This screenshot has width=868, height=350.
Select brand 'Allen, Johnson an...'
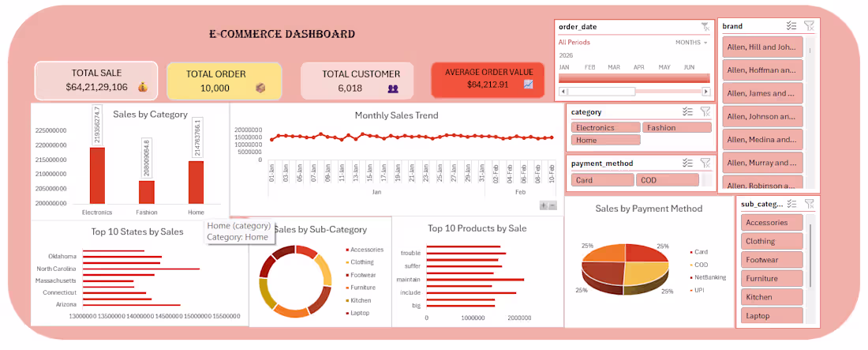pyautogui.click(x=763, y=116)
